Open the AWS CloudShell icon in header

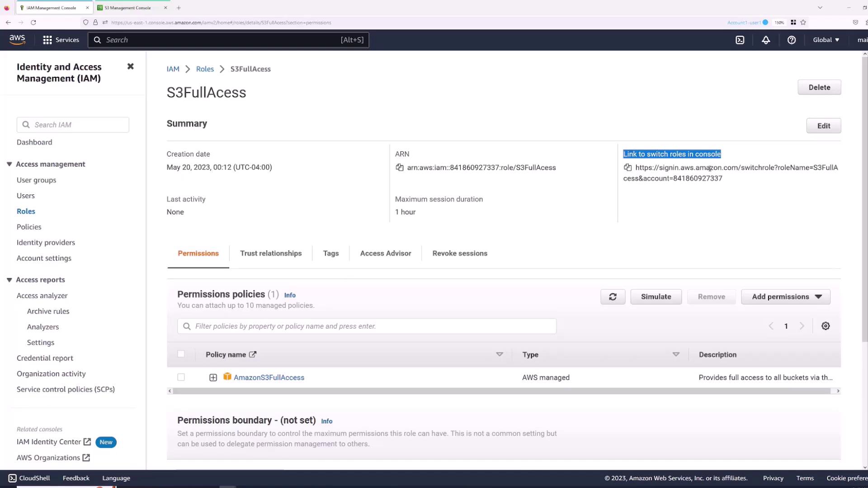point(740,40)
